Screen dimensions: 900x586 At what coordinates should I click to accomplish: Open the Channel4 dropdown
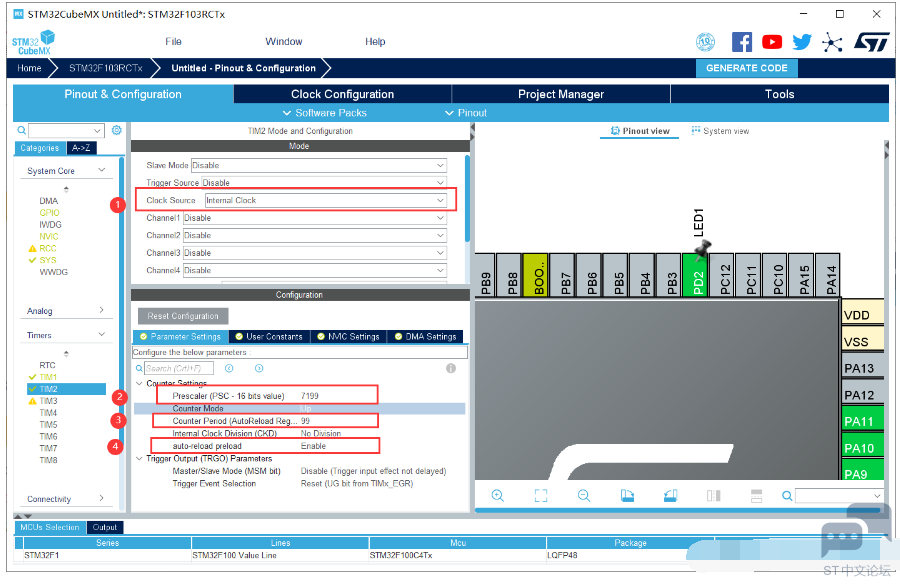pos(315,270)
